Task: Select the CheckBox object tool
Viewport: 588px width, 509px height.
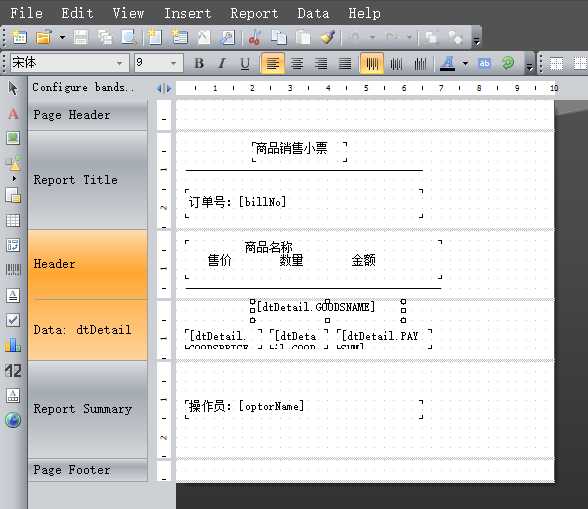Action: (x=13, y=320)
